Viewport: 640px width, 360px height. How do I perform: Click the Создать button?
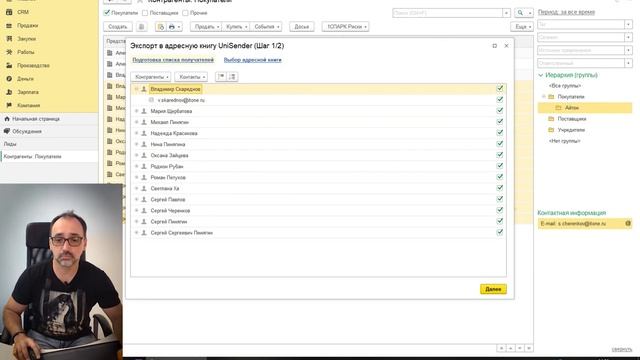tap(118, 27)
